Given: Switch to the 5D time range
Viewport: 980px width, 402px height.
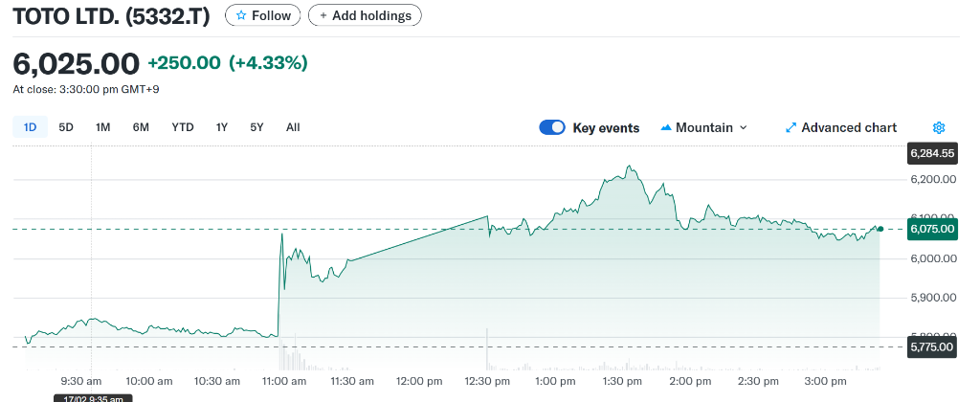Looking at the screenshot, I should [x=66, y=126].
